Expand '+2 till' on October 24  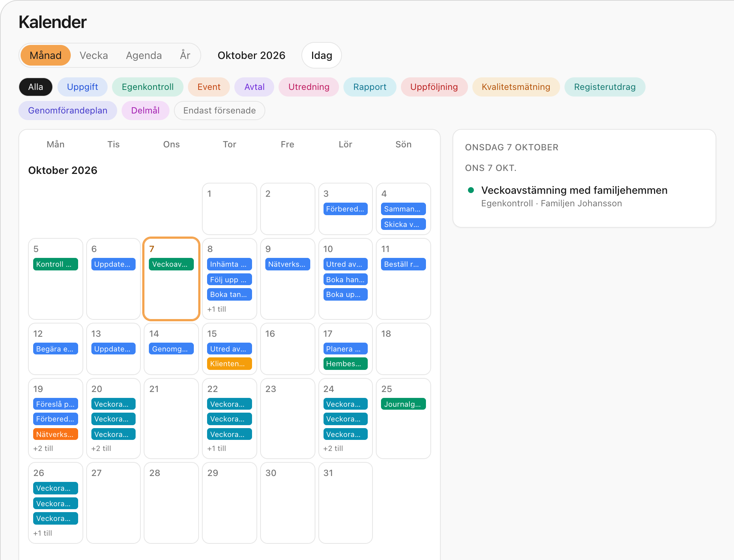[x=333, y=448]
